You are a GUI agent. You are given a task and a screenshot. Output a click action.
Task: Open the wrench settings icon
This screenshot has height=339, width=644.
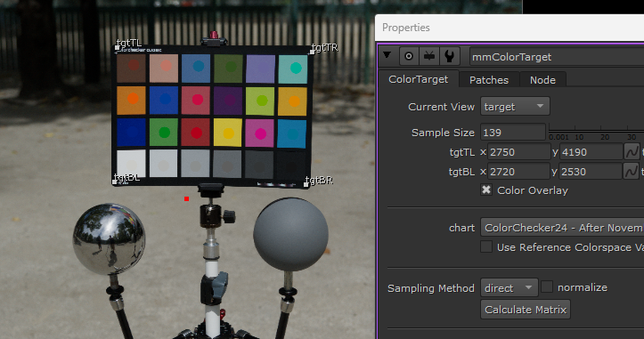click(449, 56)
